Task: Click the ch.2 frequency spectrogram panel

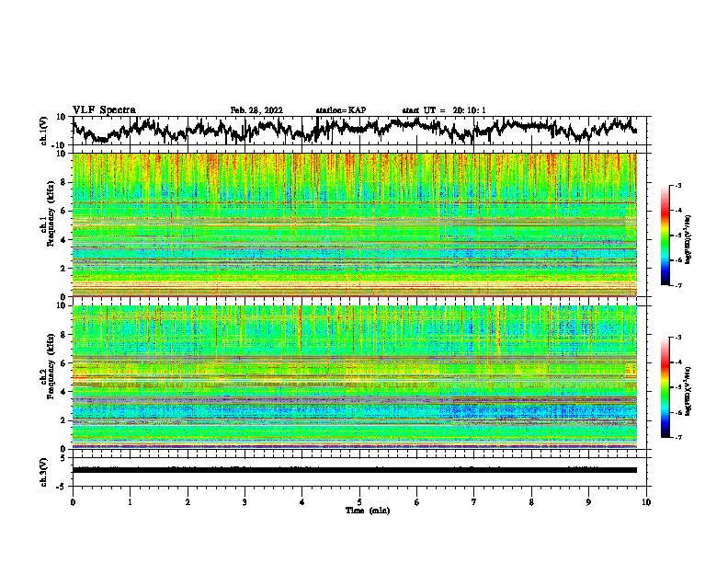Action: 355,377
